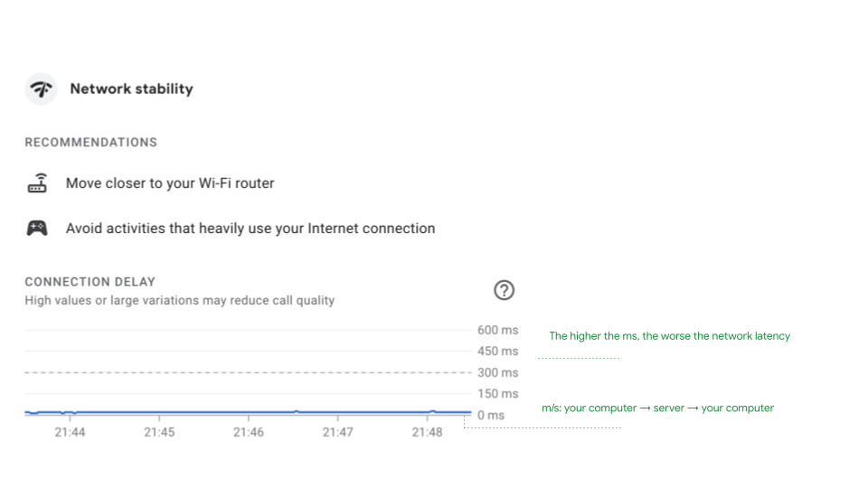868x488 pixels.
Task: Click the 600 ms axis label
Action: pos(497,330)
